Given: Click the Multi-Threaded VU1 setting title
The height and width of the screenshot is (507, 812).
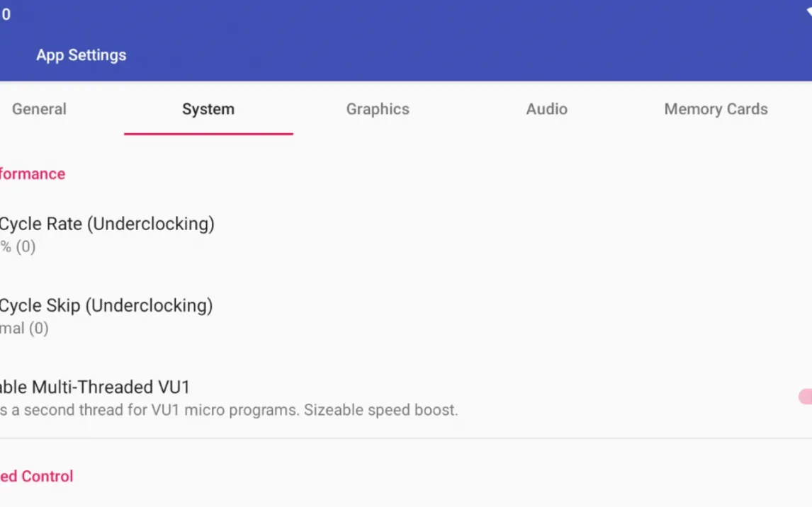Looking at the screenshot, I should click(96, 387).
